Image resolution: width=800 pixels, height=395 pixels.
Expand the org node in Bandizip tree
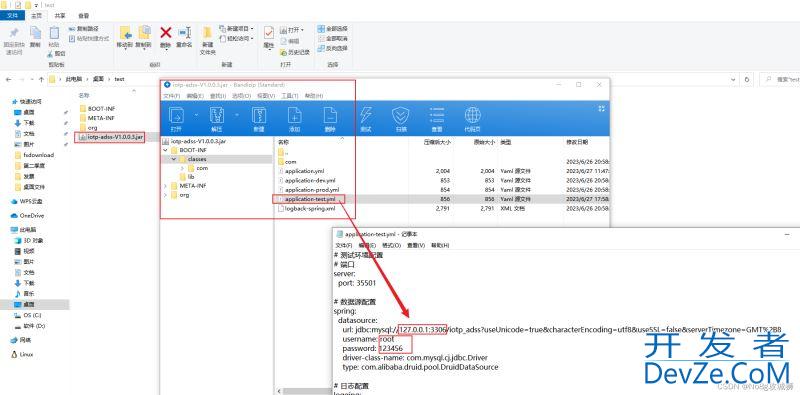click(x=165, y=195)
